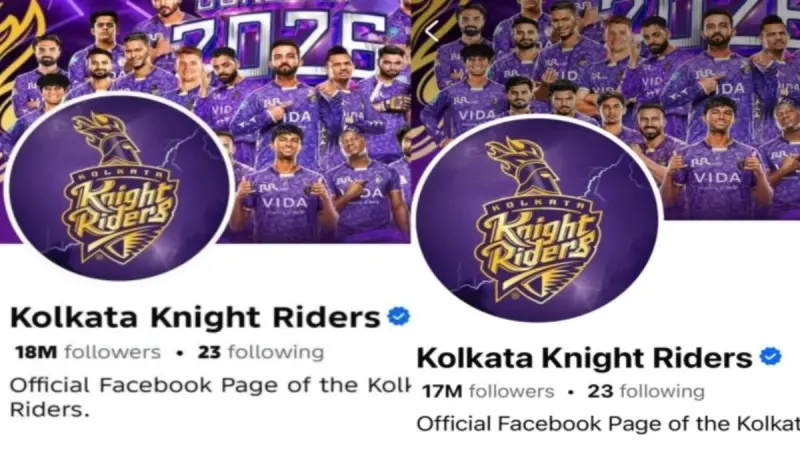Click the right Kolkata Knight Riders page title
Viewport: 800px width, 450px height.
[585, 358]
